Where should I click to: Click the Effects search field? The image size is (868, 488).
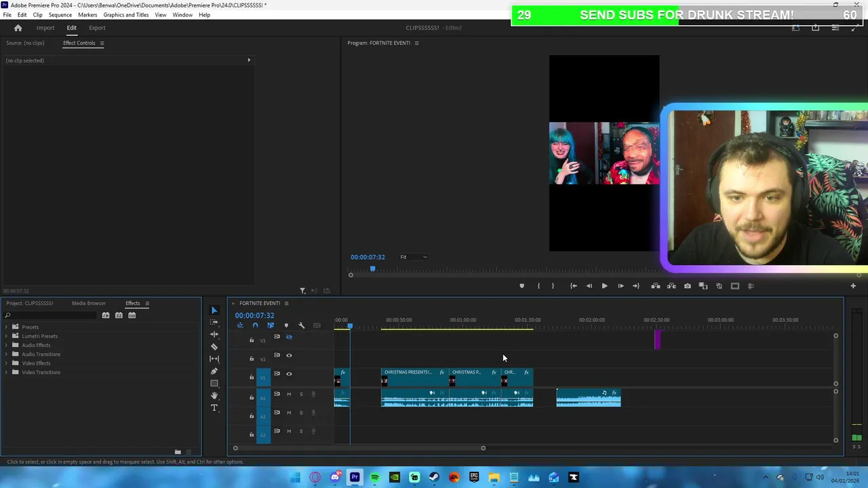click(51, 315)
